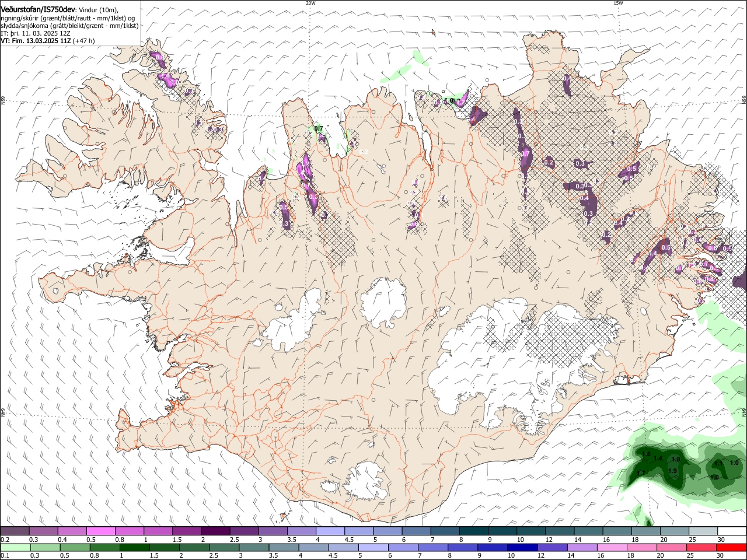Pick the blue-gray 4 rain scale swatch
Image resolution: width=747 pixels, height=560 pixels.
pyautogui.click(x=313, y=547)
